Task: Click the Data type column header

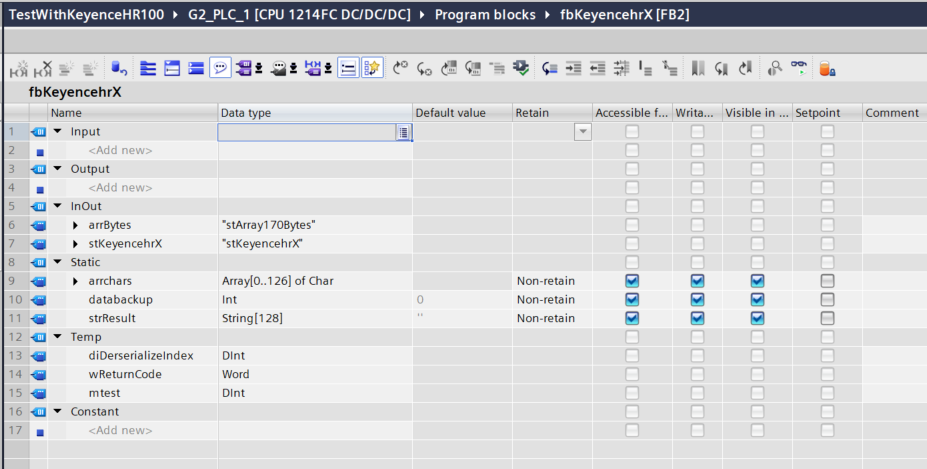Action: [315, 113]
